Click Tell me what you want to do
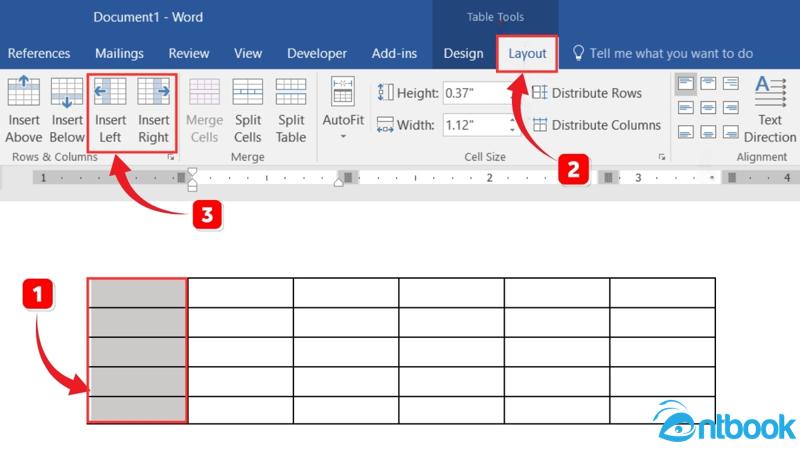The width and height of the screenshot is (800, 450). 662,54
